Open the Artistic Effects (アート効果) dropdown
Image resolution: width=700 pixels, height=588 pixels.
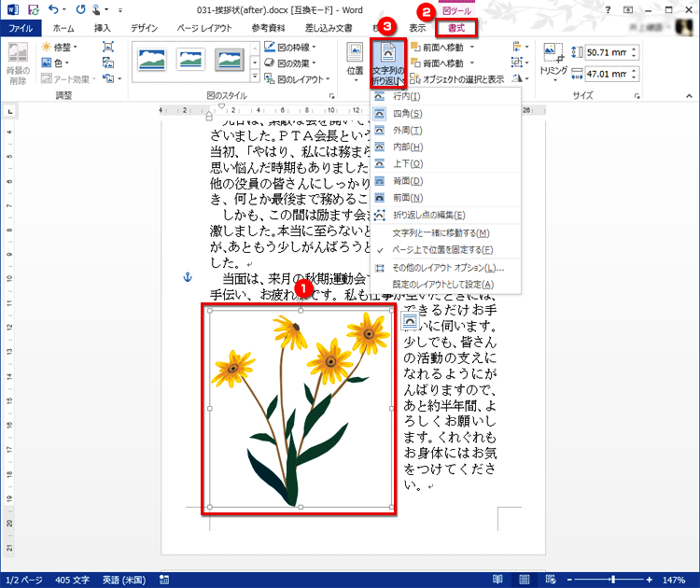tap(69, 79)
